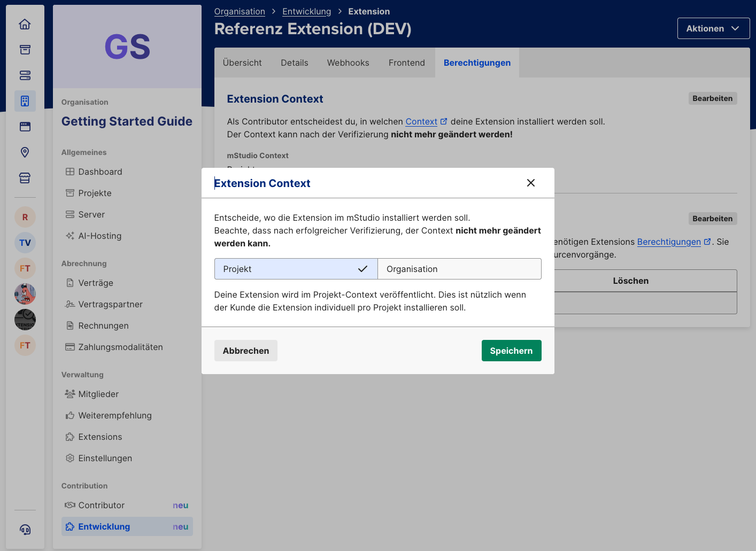This screenshot has height=551, width=756.
Task: Open the Aktionen dropdown
Action: [x=713, y=28]
